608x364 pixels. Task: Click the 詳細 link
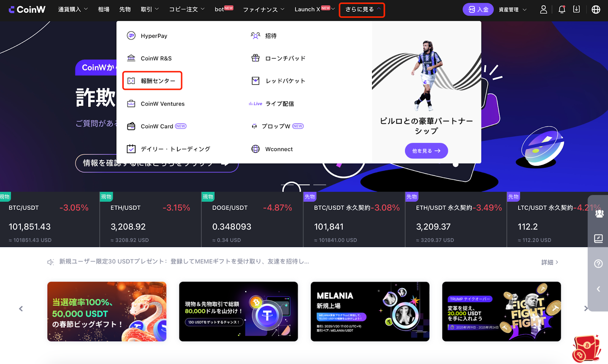549,262
